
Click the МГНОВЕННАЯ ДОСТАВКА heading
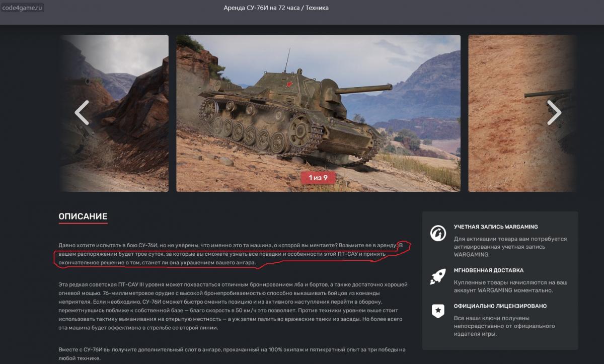tap(488, 270)
